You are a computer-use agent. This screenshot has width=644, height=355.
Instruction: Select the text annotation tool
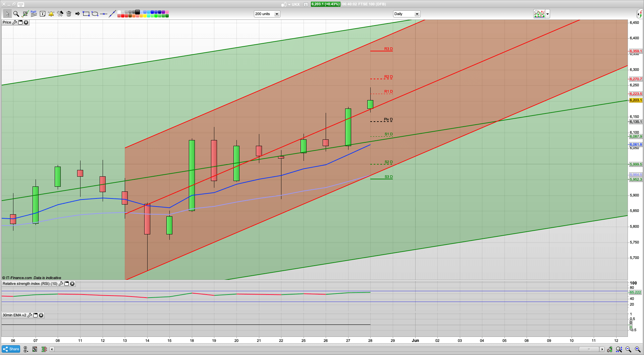43,14
